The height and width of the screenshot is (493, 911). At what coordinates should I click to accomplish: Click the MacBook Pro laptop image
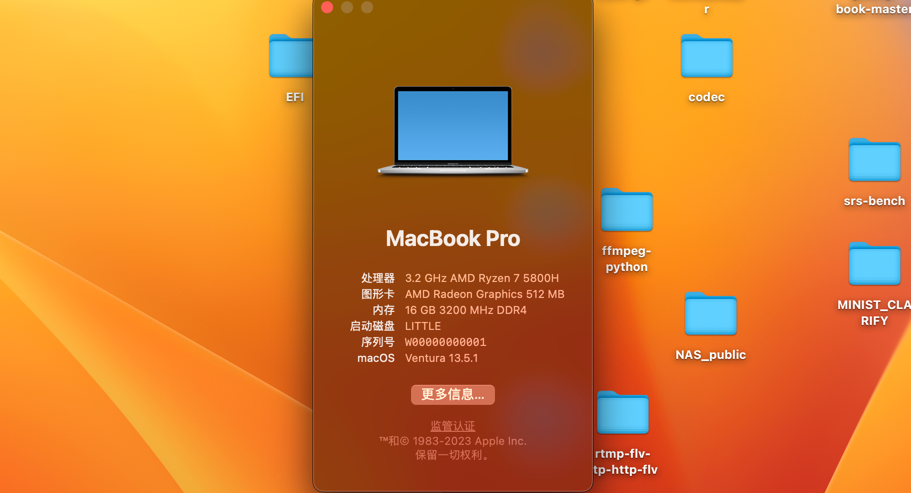point(453,131)
